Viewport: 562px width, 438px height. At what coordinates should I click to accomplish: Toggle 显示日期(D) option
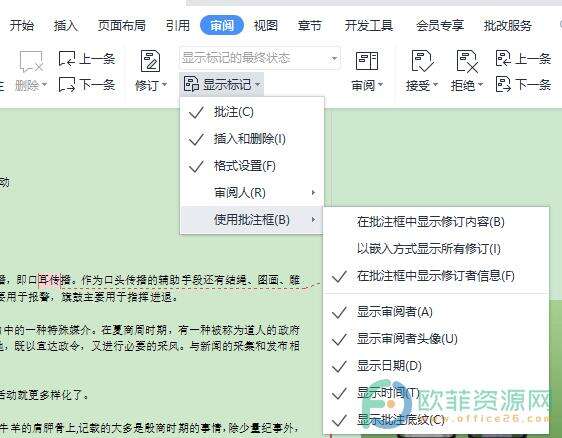(x=436, y=366)
